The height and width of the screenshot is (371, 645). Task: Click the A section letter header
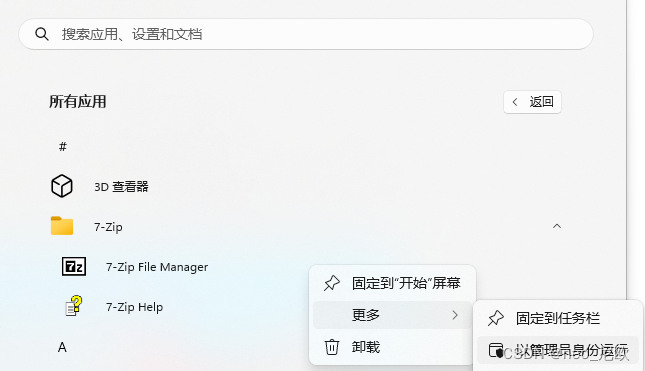pyautogui.click(x=62, y=347)
